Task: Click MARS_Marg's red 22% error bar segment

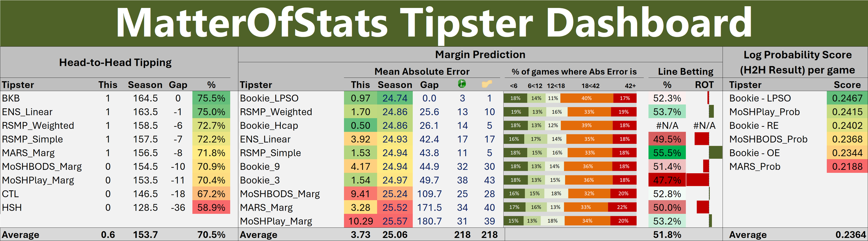Action: (x=622, y=207)
